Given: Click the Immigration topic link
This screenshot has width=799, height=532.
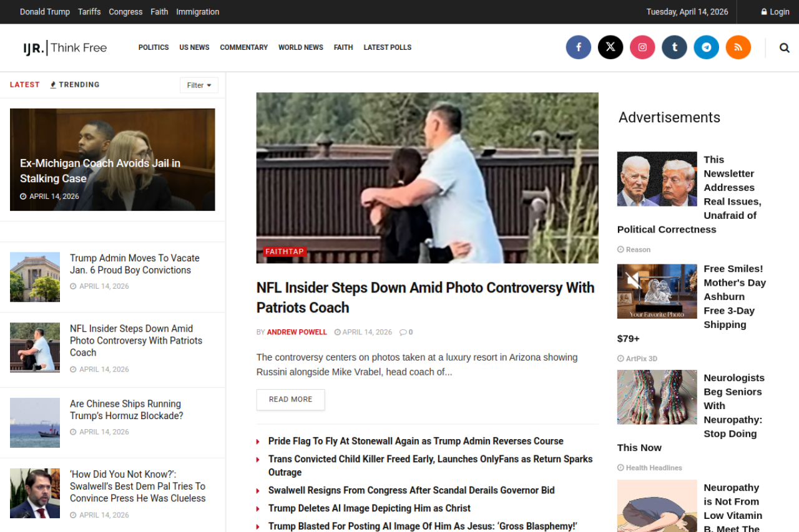Looking at the screenshot, I should point(198,12).
